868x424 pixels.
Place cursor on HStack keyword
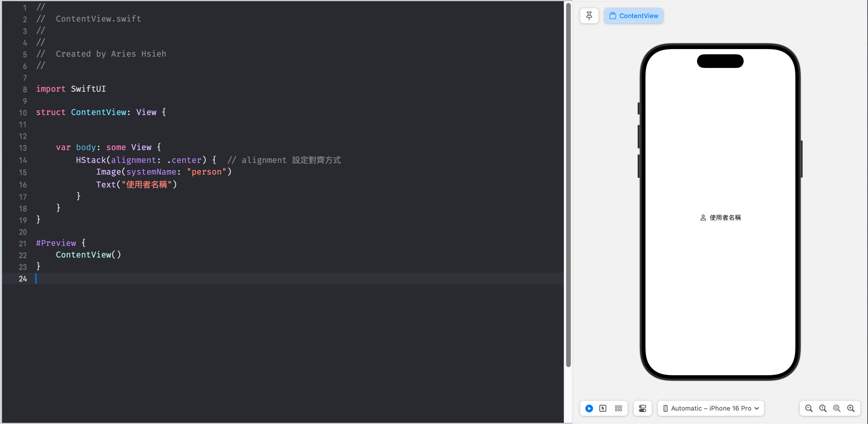pyautogui.click(x=91, y=160)
